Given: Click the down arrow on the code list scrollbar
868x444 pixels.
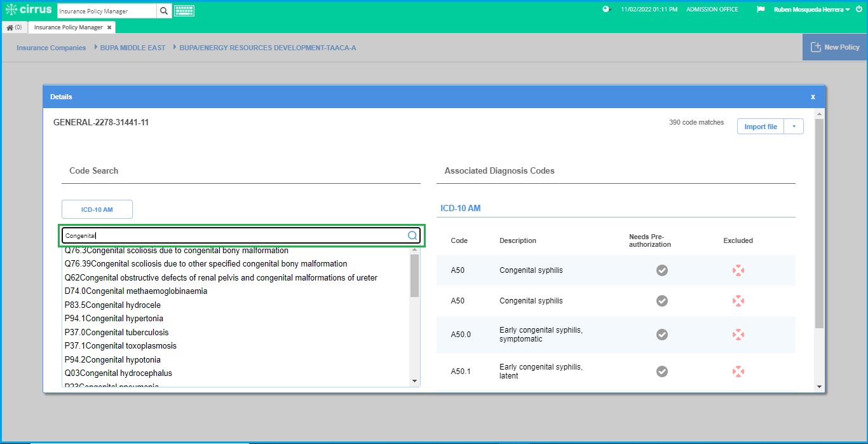Looking at the screenshot, I should pos(415,380).
